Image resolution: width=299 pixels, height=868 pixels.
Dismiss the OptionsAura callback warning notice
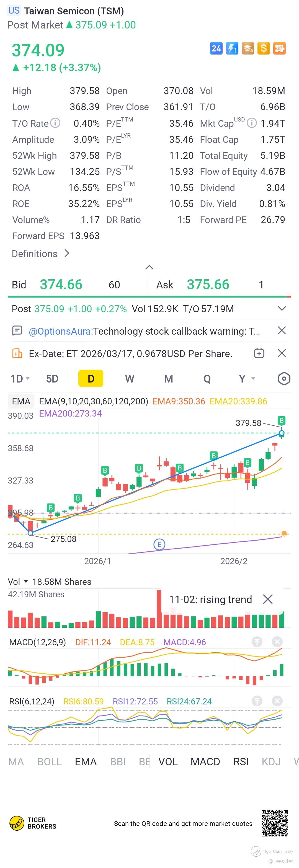pos(282,330)
